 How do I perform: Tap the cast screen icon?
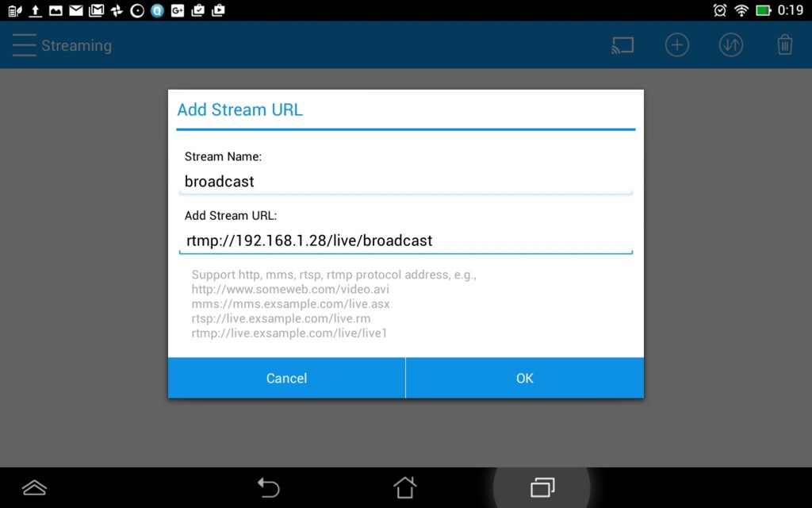(622, 45)
